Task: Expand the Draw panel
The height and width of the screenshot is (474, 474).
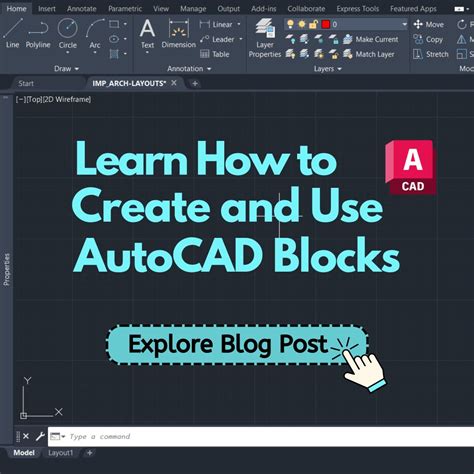Action: coord(67,69)
